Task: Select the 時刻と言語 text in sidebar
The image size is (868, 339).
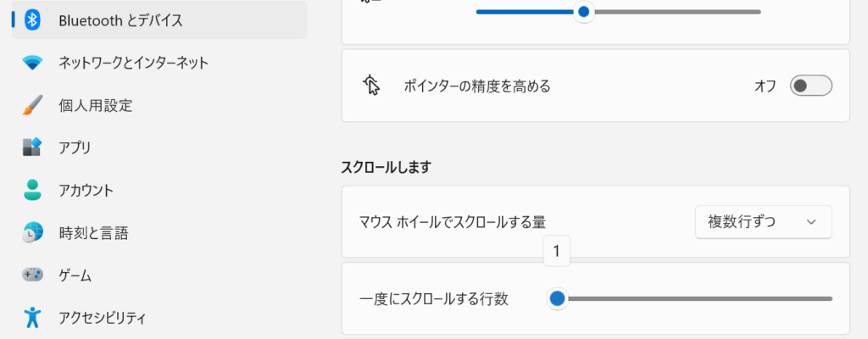Action: click(93, 232)
